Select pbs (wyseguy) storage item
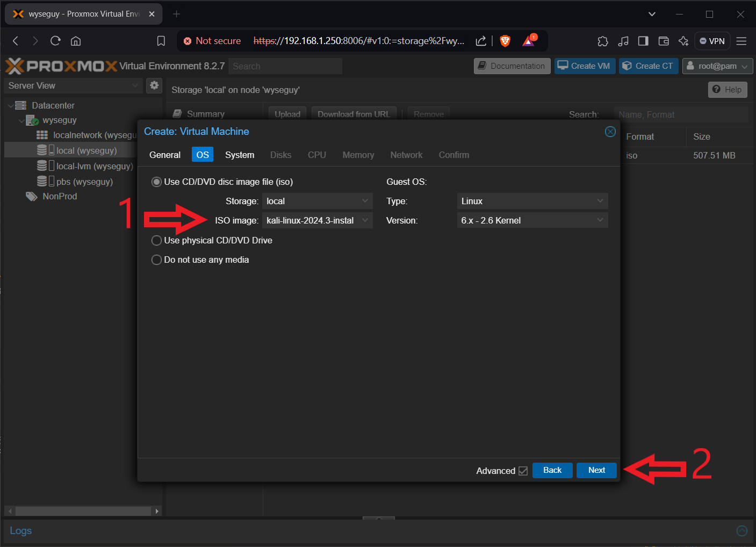756x547 pixels. pos(75,182)
